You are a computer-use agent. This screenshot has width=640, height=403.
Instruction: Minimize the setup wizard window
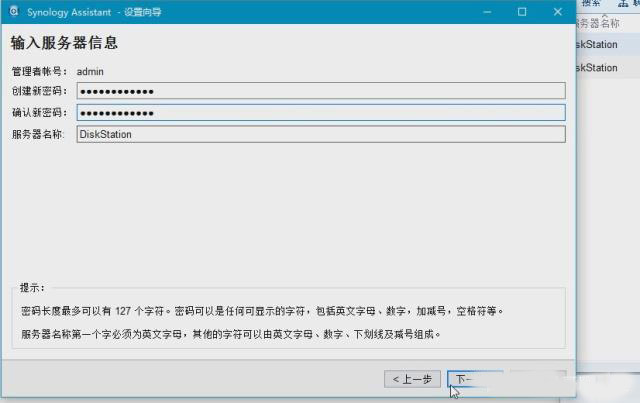[487, 12]
